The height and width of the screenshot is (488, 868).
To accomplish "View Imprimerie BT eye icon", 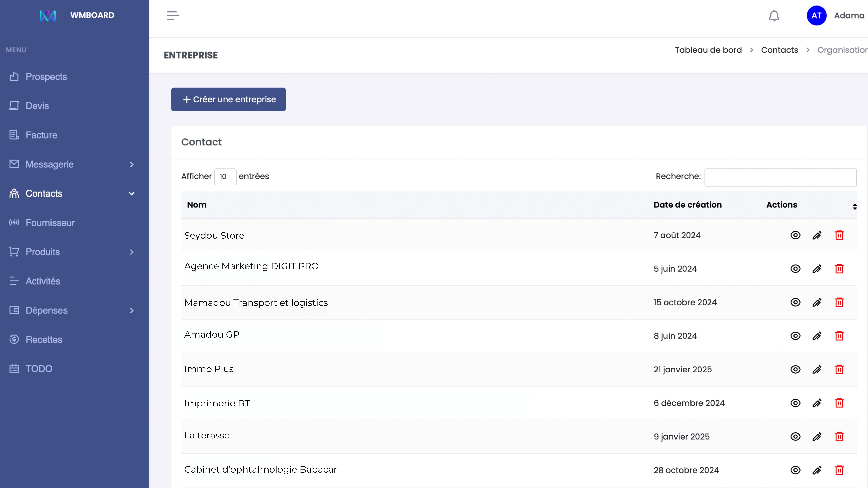I will pos(795,403).
